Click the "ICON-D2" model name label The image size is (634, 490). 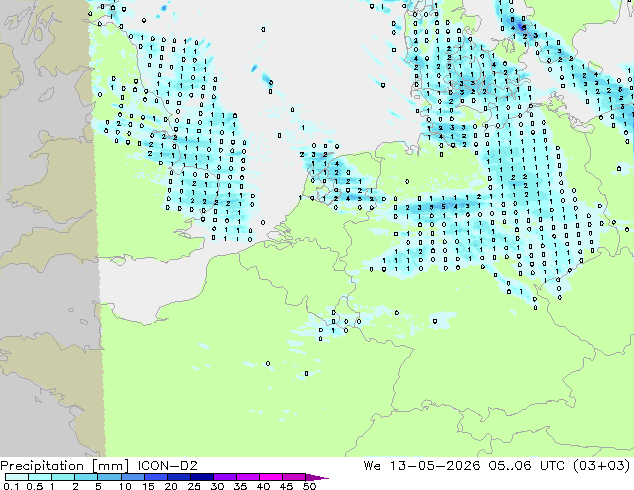pyautogui.click(x=167, y=466)
